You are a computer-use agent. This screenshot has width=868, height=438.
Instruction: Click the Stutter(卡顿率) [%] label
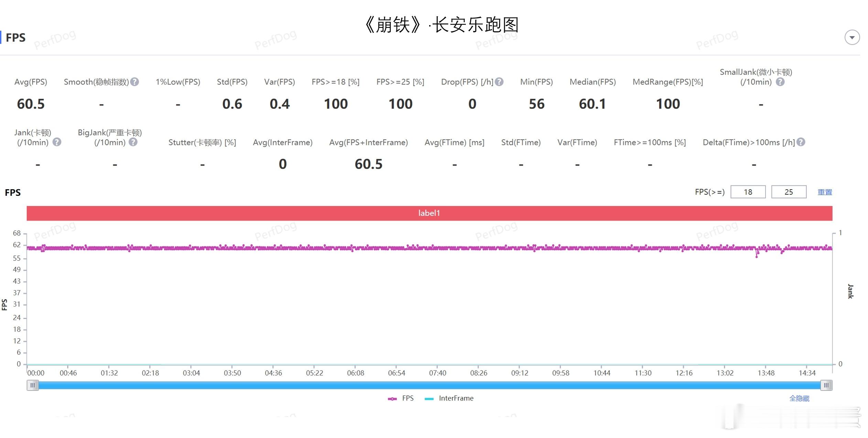pyautogui.click(x=202, y=142)
